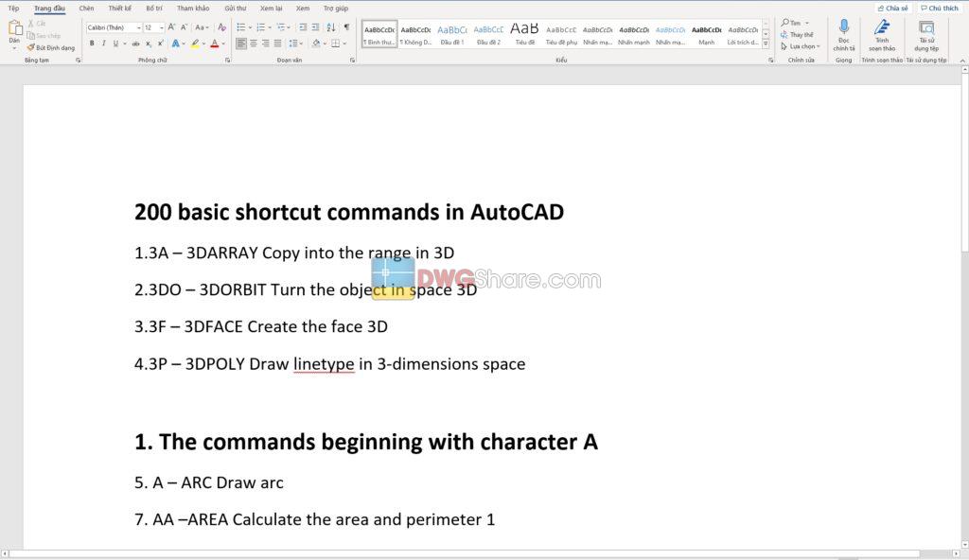969x560 pixels.
Task: Switch to the Chèn ribbon tab
Action: tap(87, 7)
